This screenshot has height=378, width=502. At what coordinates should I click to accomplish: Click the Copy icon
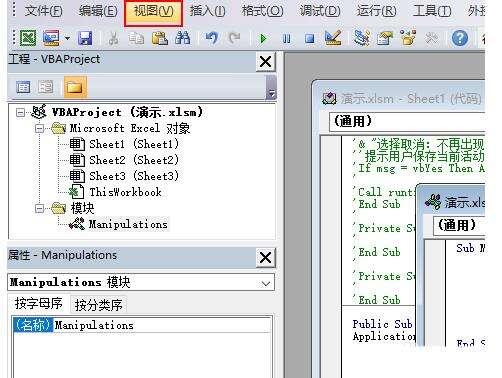pos(136,38)
